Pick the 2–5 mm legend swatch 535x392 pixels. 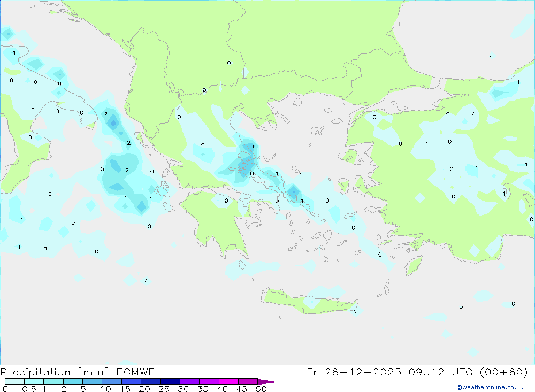[73, 381]
